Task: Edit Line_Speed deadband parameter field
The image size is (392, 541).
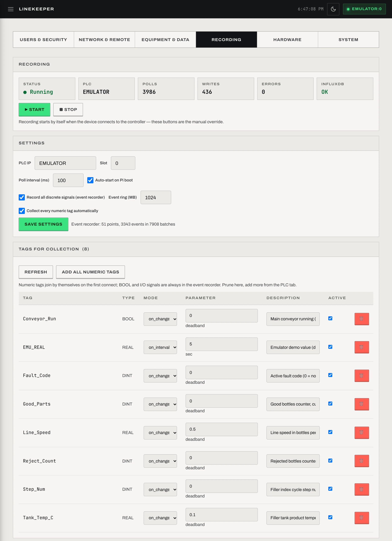Action: click(222, 429)
